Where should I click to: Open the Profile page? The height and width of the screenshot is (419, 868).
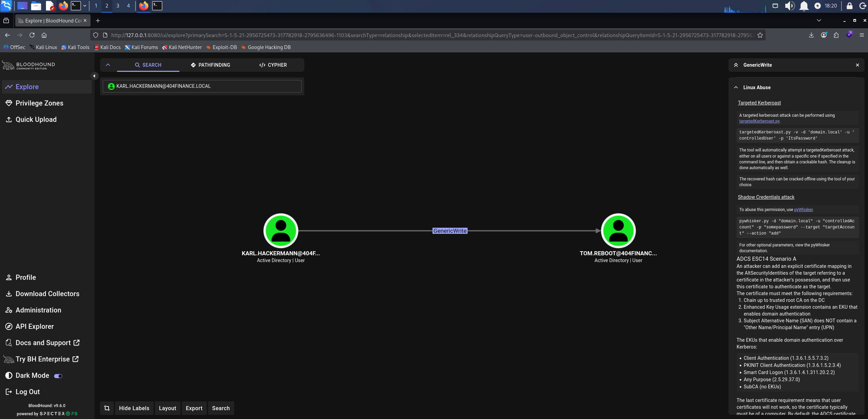[47, 277]
